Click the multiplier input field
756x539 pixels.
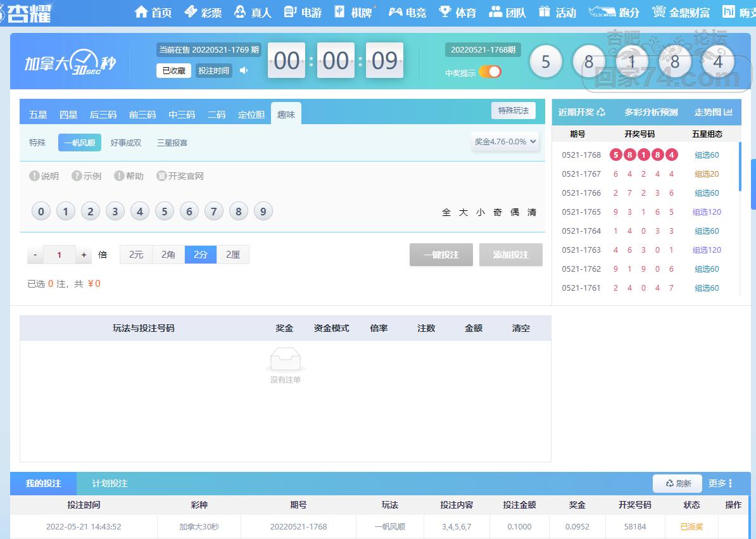pyautogui.click(x=60, y=255)
